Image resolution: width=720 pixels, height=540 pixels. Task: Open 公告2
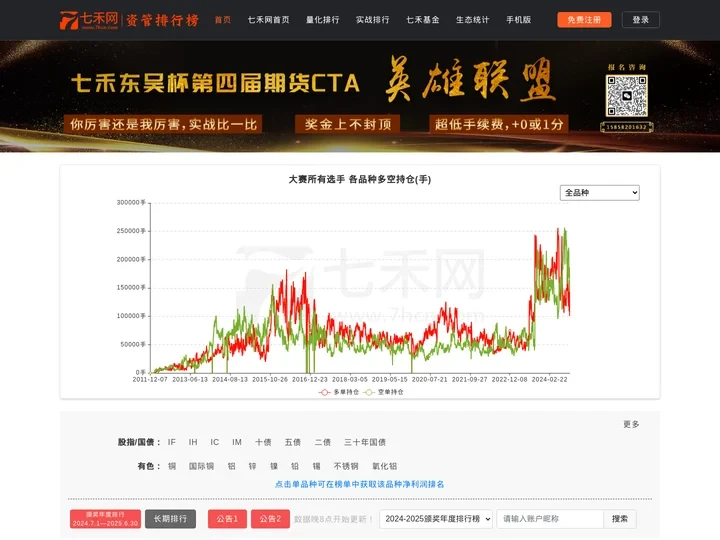[x=270, y=519]
